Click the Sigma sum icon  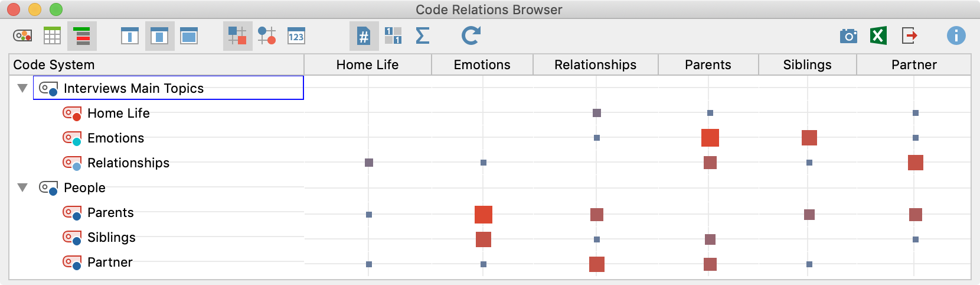point(422,36)
